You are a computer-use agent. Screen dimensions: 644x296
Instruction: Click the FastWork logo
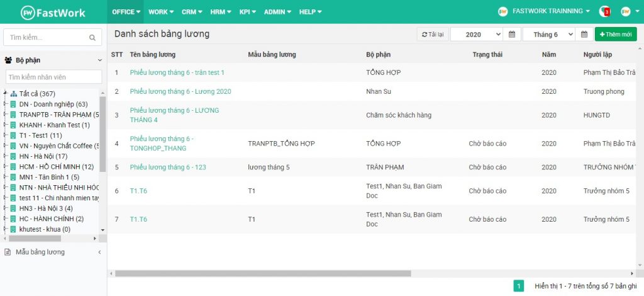pyautogui.click(x=53, y=13)
